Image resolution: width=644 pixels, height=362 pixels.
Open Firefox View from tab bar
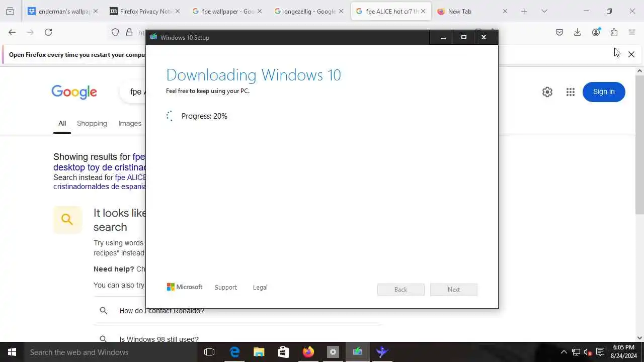10,11
